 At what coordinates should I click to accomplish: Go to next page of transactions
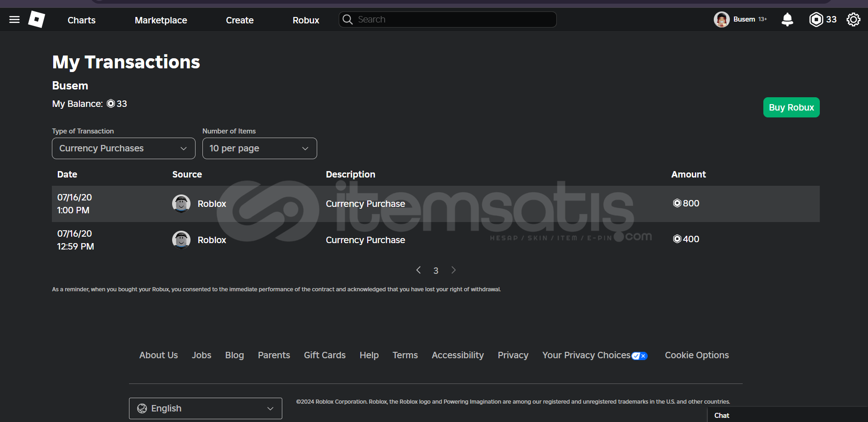click(454, 270)
